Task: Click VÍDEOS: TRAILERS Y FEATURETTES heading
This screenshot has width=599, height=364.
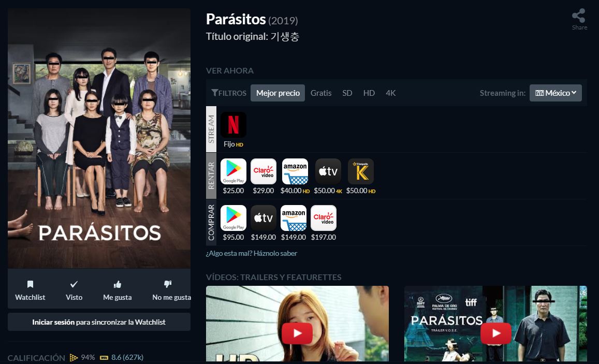Action: (273, 278)
